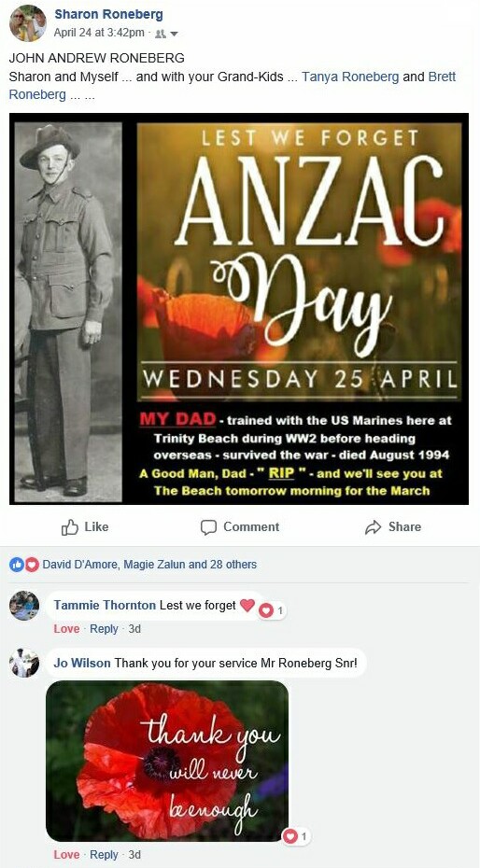Click the love reaction count on Tammie Thornton's comment
Screen dimensions: 480x868
tap(272, 610)
